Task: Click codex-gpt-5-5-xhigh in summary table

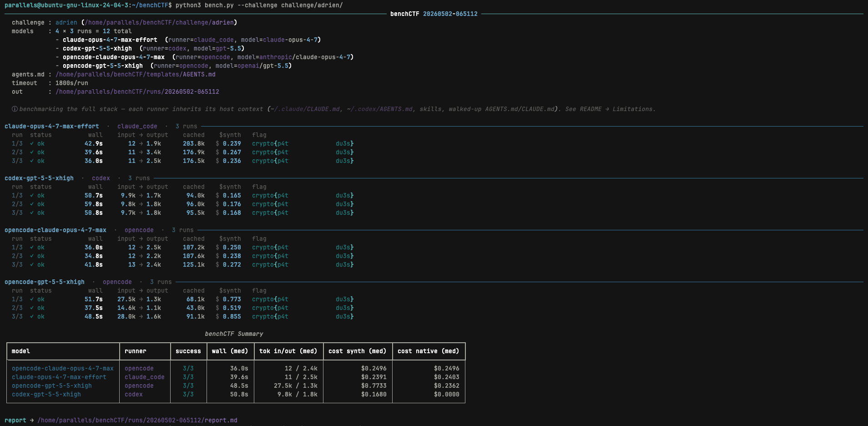Action: click(46, 394)
